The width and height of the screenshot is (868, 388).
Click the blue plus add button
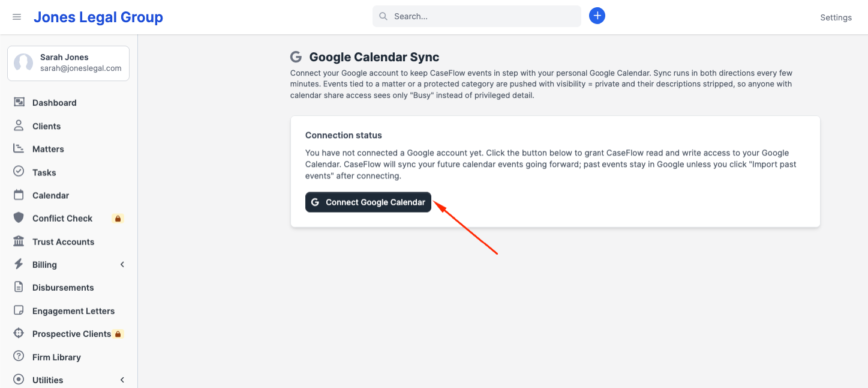point(597,16)
